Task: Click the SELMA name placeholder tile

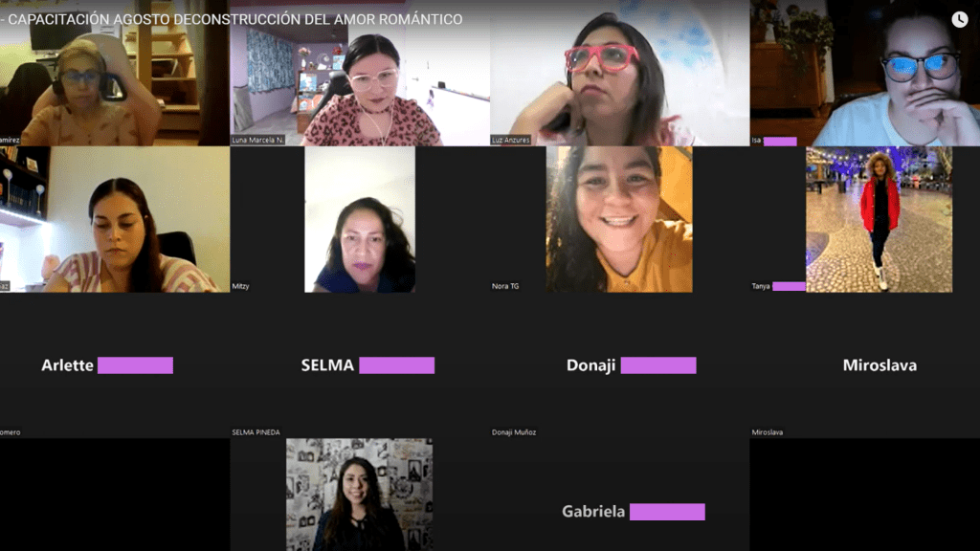Action: coord(360,365)
